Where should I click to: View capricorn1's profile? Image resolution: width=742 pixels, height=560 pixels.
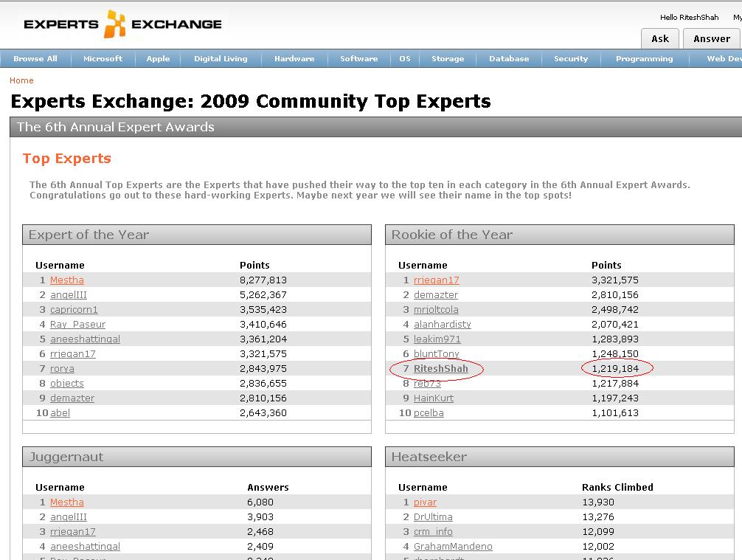(x=74, y=310)
